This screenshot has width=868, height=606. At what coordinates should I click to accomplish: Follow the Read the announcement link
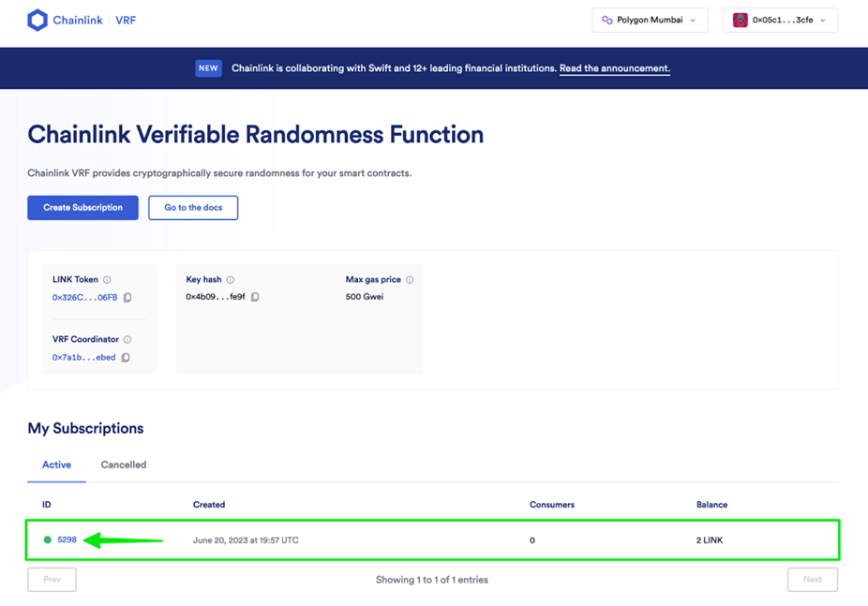tap(615, 68)
